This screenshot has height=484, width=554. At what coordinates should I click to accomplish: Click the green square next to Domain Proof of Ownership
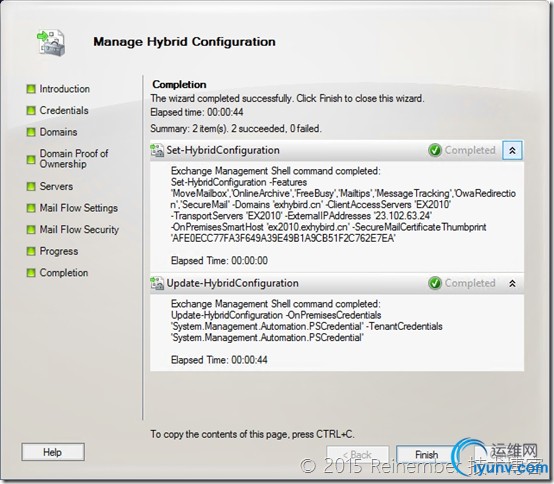point(31,159)
